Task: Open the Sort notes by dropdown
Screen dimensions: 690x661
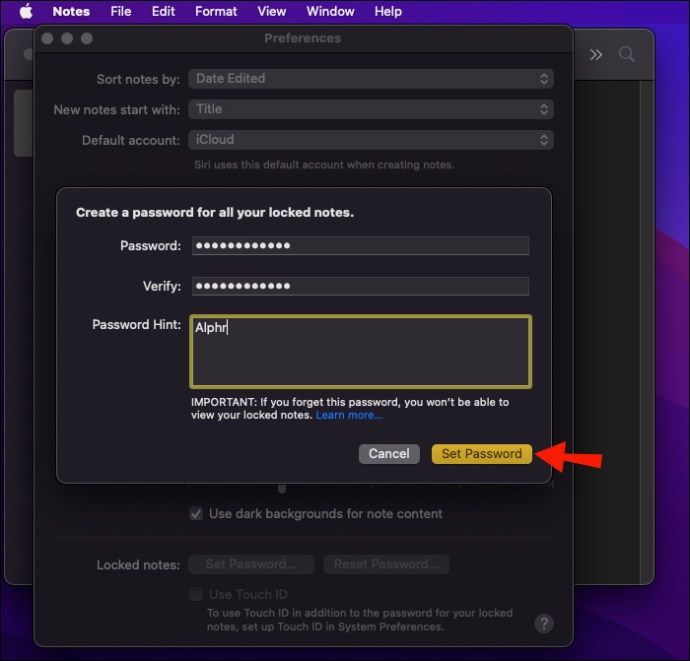Action: (371, 79)
